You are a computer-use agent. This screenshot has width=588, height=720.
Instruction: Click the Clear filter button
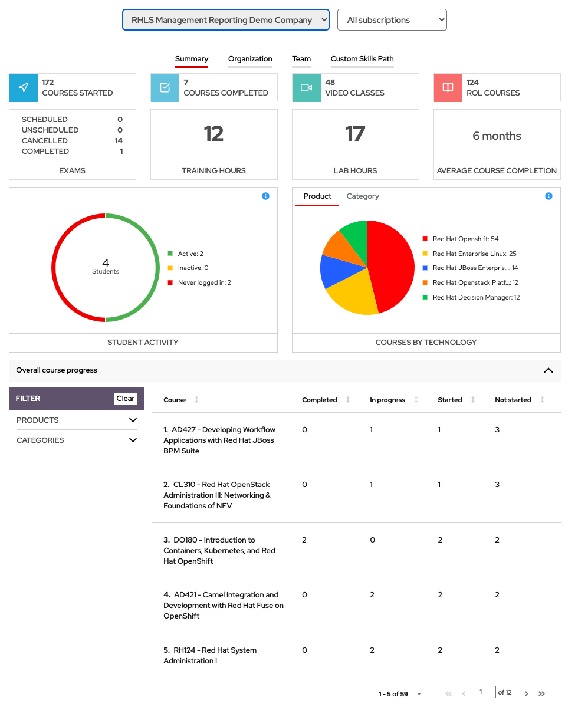(125, 398)
